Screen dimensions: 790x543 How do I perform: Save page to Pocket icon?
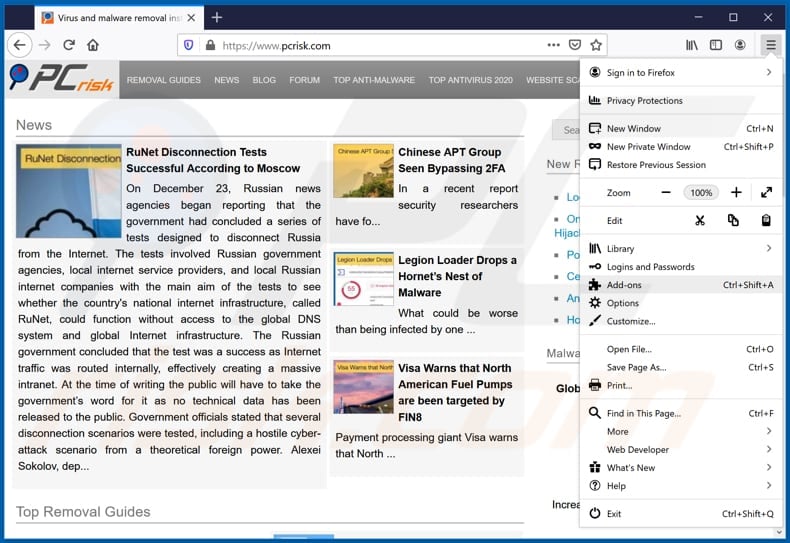(574, 45)
